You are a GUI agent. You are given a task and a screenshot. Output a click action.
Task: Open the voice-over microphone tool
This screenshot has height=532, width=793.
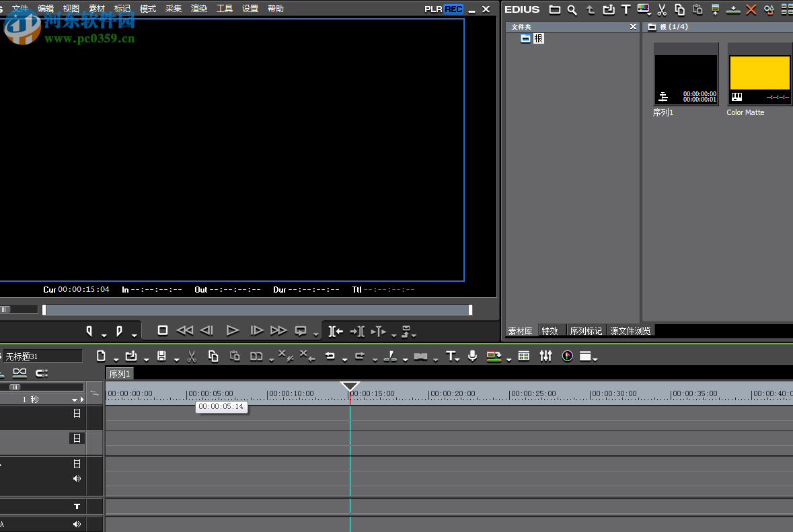click(x=472, y=356)
